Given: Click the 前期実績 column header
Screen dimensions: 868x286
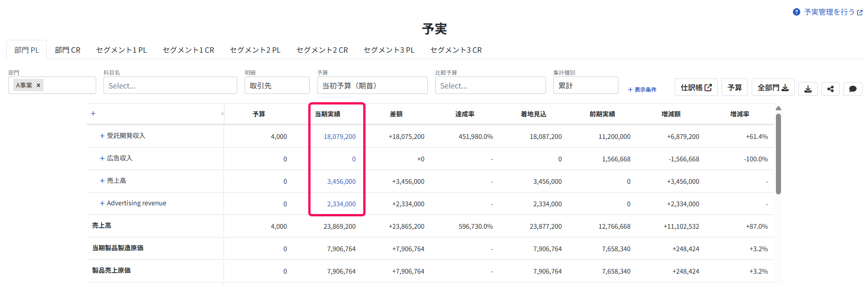Looking at the screenshot, I should pyautogui.click(x=602, y=114).
